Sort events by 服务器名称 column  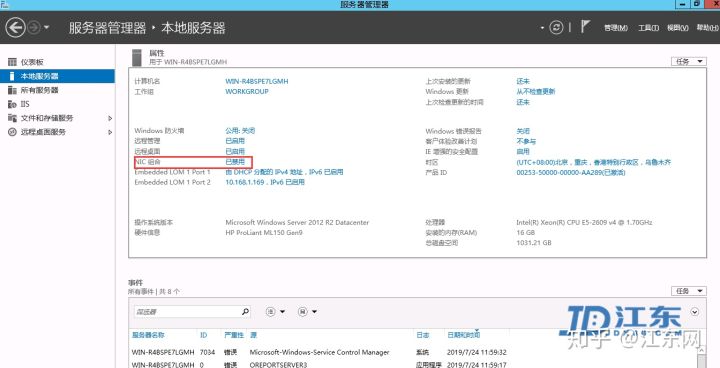[x=148, y=335]
